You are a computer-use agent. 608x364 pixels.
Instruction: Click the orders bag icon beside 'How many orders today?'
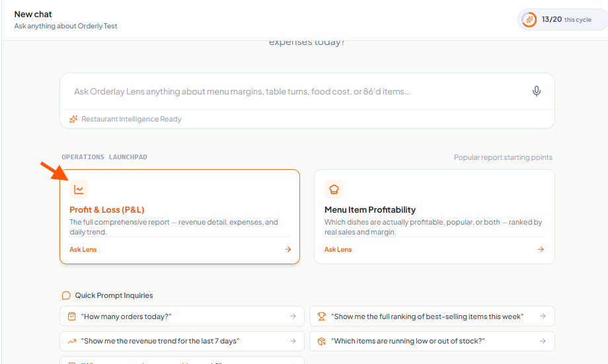click(x=72, y=316)
